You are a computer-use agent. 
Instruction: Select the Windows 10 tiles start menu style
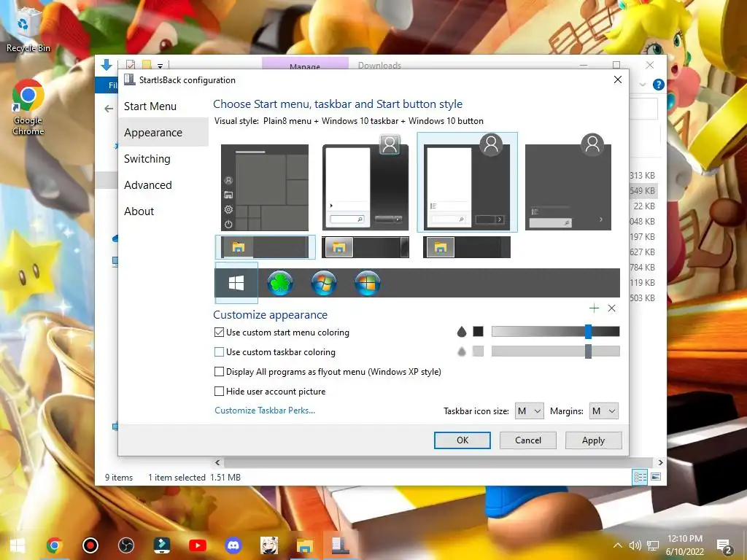click(x=264, y=187)
